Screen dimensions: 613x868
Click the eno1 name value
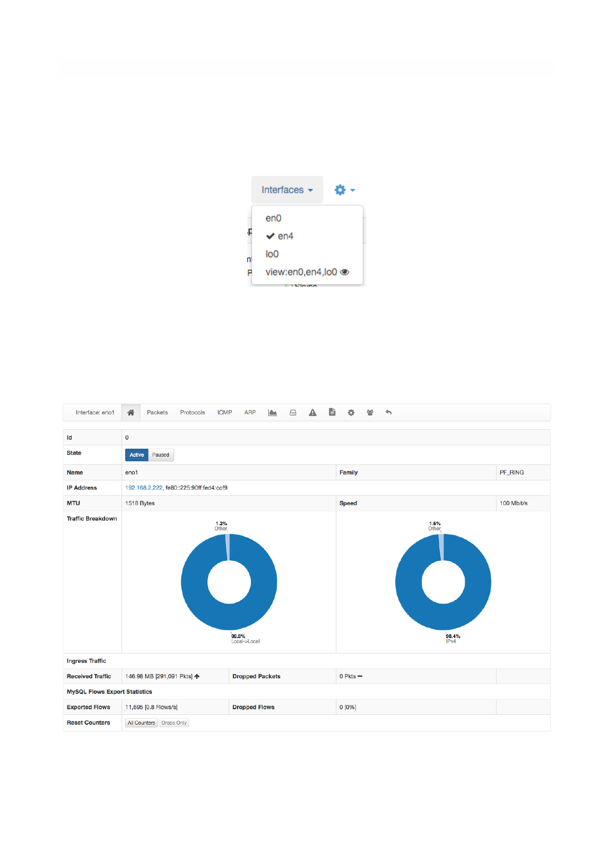tap(131, 472)
